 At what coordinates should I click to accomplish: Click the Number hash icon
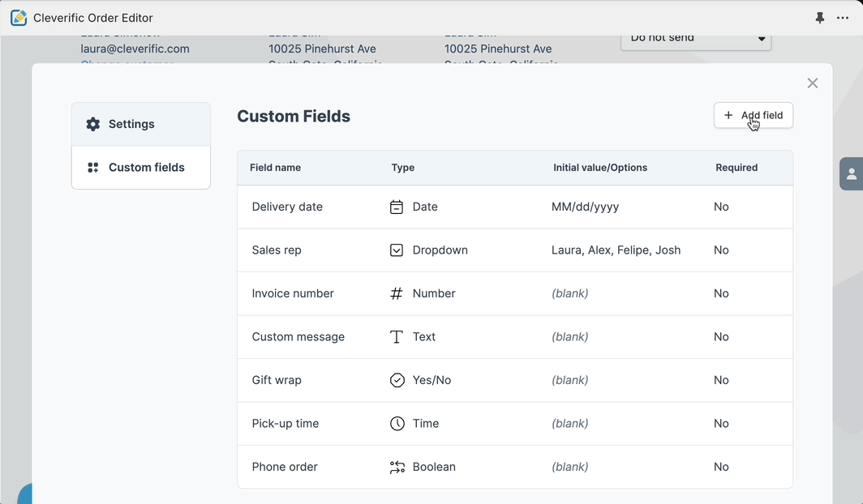click(x=397, y=293)
